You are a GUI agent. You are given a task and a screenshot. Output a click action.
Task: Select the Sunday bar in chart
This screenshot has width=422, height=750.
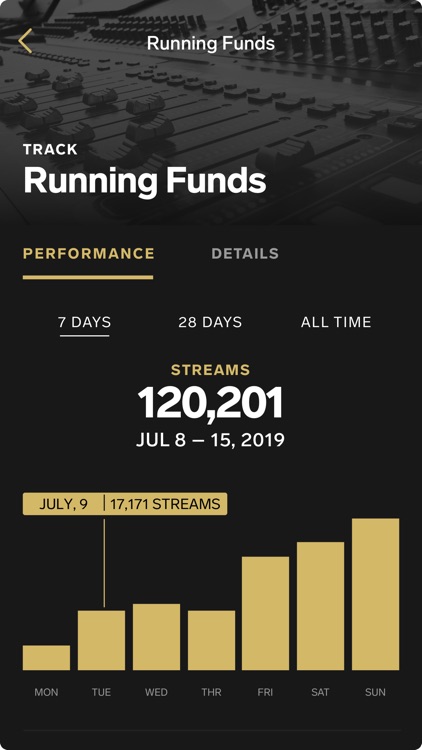point(376,594)
